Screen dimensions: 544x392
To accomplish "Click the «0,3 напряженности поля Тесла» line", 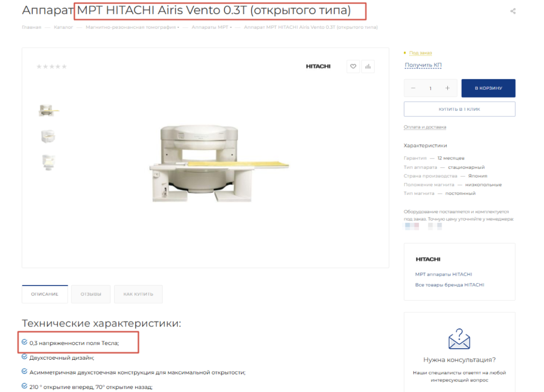I will [74, 343].
